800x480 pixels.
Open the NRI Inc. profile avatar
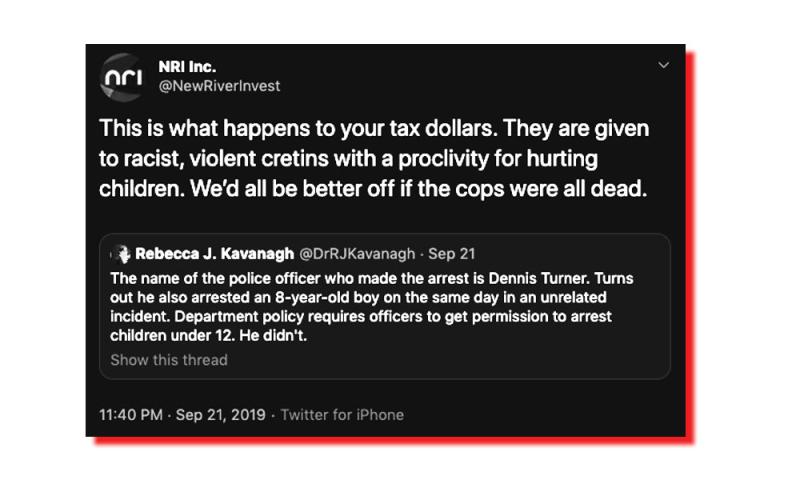(x=124, y=76)
